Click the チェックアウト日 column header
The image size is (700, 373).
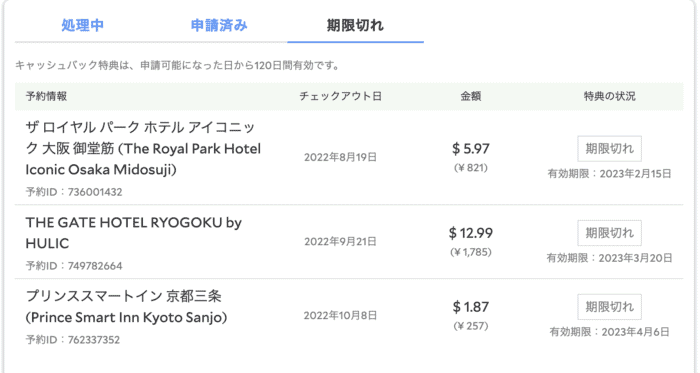coord(340,96)
